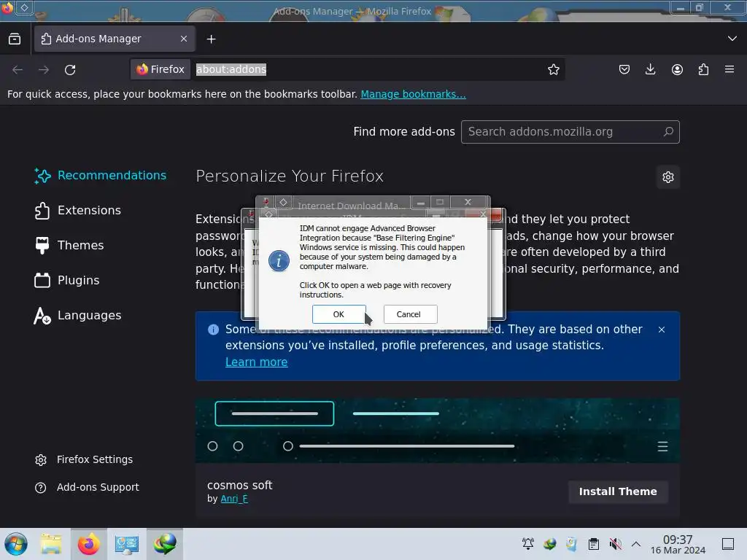Expand hidden system tray icons

coord(636,544)
